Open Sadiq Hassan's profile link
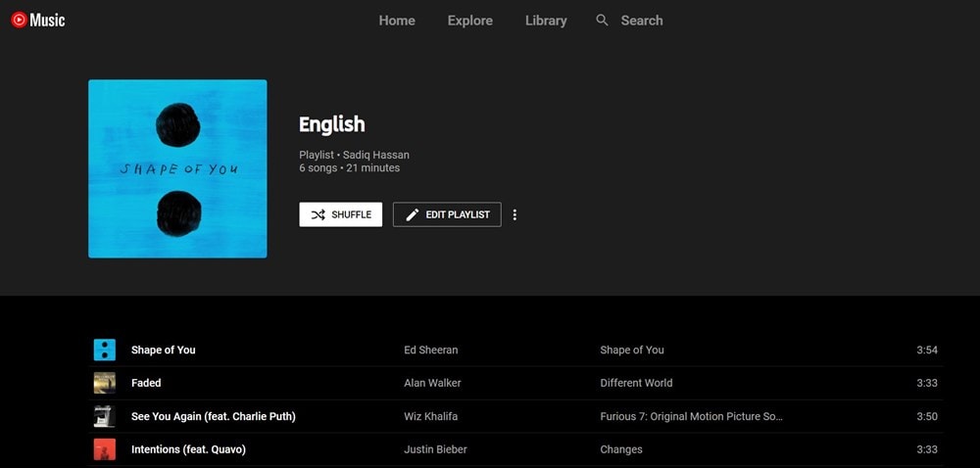Screen dimensions: 980x468 [x=376, y=155]
